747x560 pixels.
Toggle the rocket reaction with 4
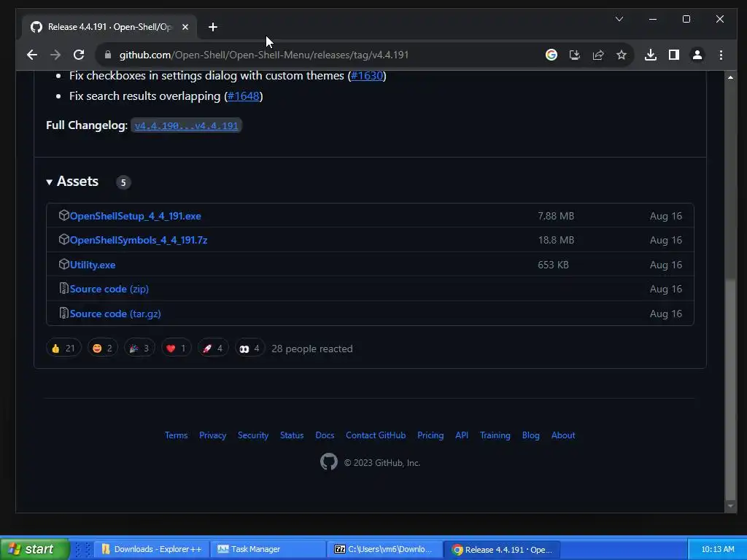tap(213, 349)
